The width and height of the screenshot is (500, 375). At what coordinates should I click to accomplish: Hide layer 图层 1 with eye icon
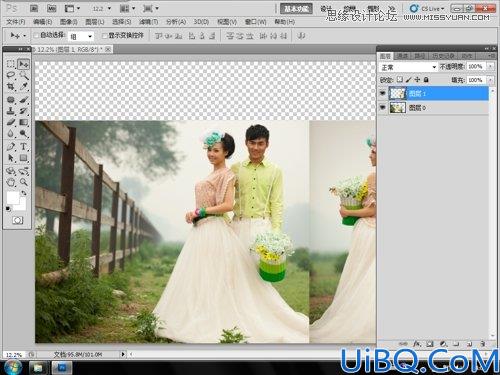click(x=383, y=93)
